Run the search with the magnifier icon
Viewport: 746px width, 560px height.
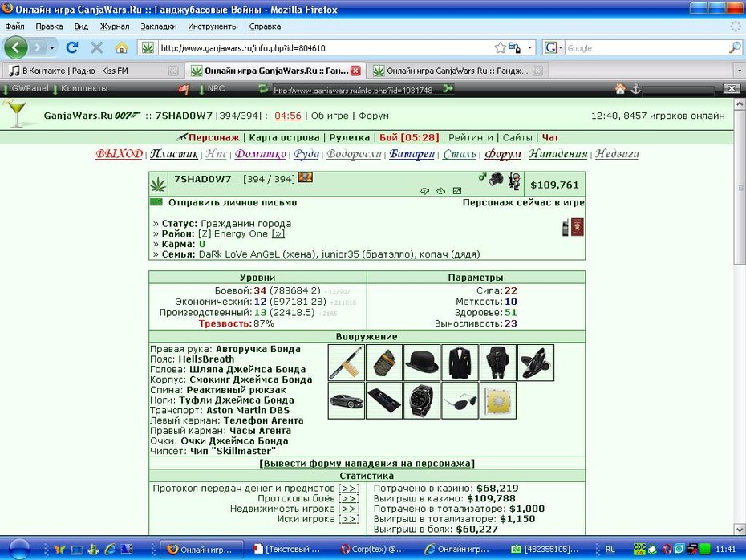tap(735, 47)
